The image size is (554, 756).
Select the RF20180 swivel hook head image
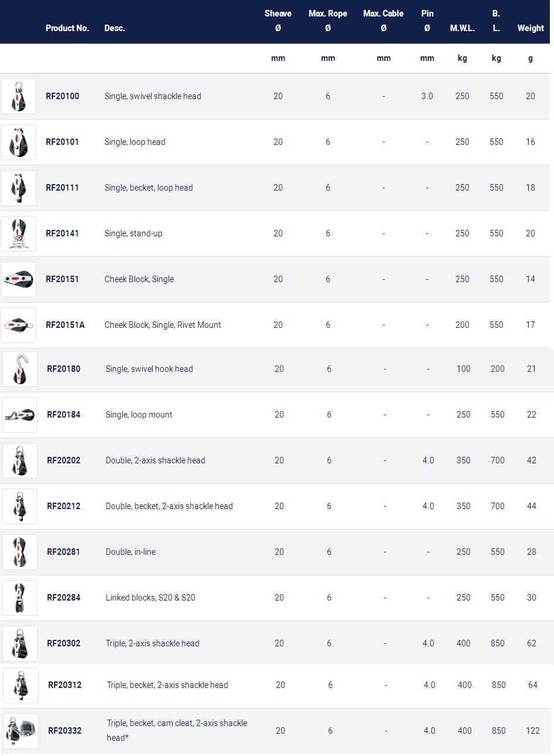(x=19, y=369)
